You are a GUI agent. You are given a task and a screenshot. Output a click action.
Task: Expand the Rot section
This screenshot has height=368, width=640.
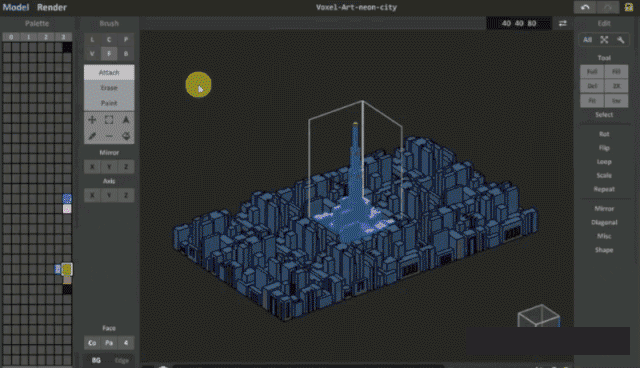click(604, 134)
